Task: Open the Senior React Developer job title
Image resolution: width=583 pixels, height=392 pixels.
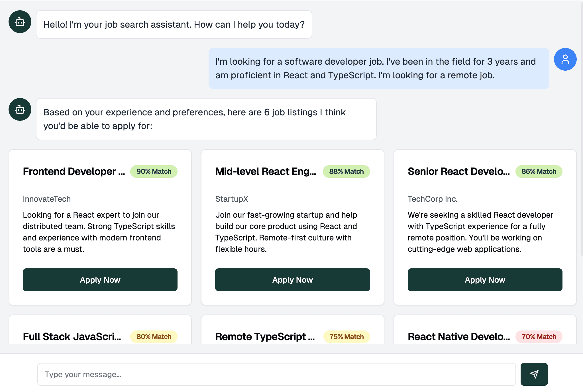Action: tap(458, 171)
